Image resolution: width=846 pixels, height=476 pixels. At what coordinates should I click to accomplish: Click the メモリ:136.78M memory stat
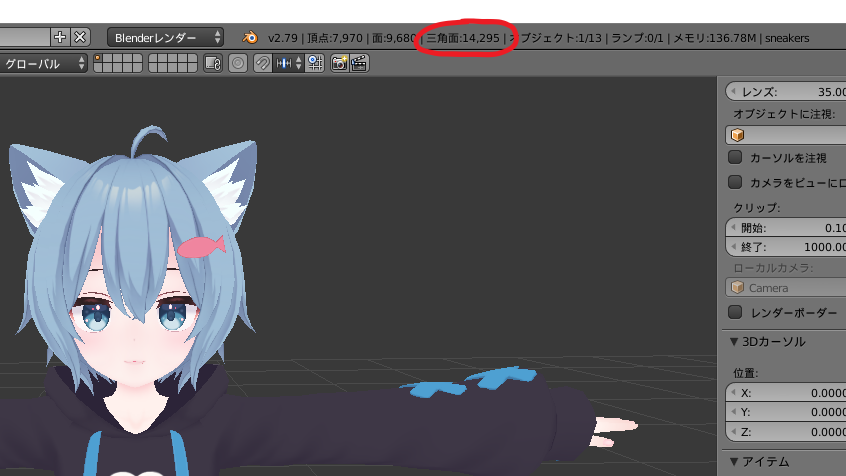tap(714, 38)
